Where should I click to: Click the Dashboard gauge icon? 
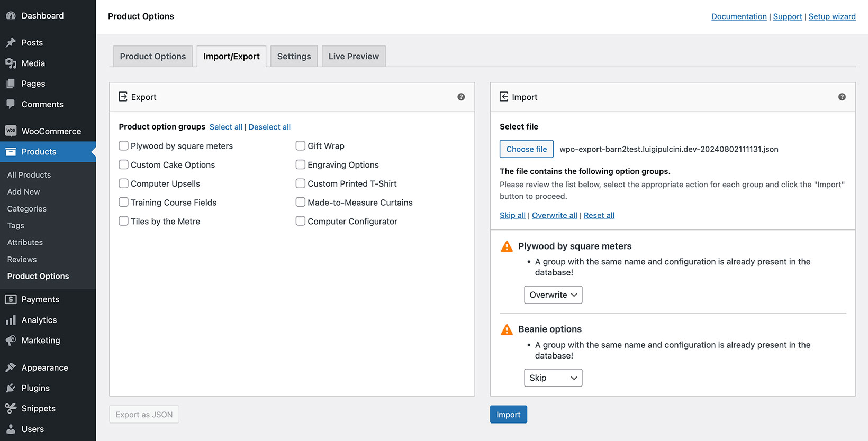(x=11, y=16)
